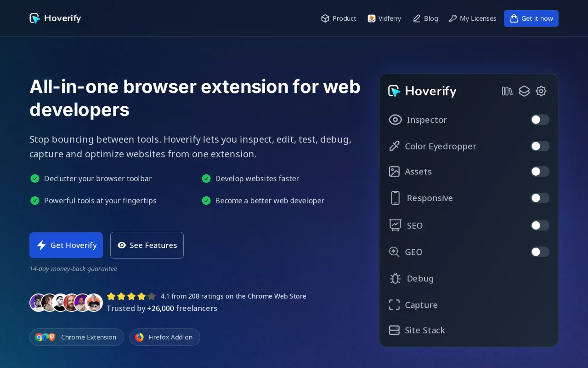
Task: Click the Capture label in the panel
Action: [x=421, y=305]
